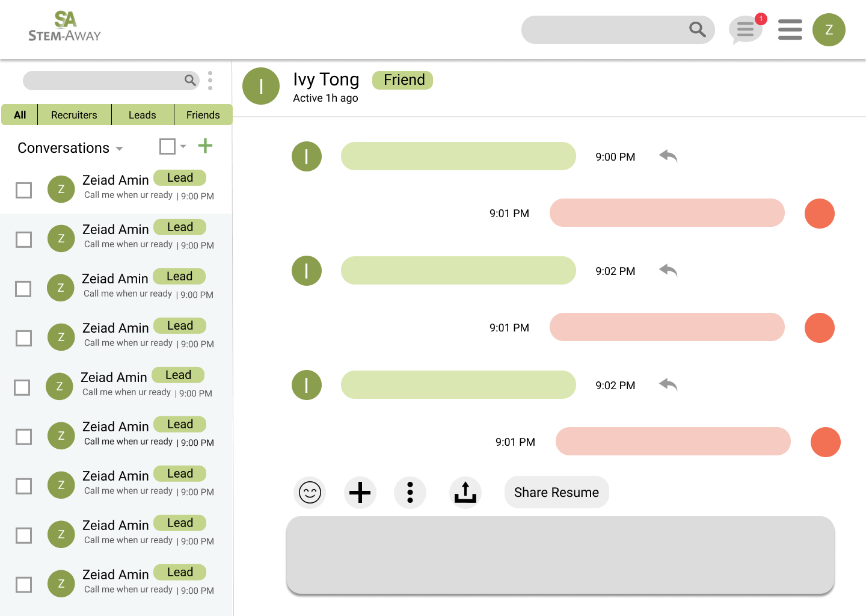Reply to the 9:00 PM message
This screenshot has height=616, width=866.
coord(668,156)
